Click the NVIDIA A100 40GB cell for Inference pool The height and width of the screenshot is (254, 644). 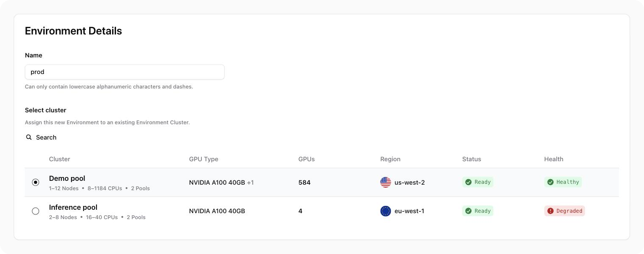[217, 211]
